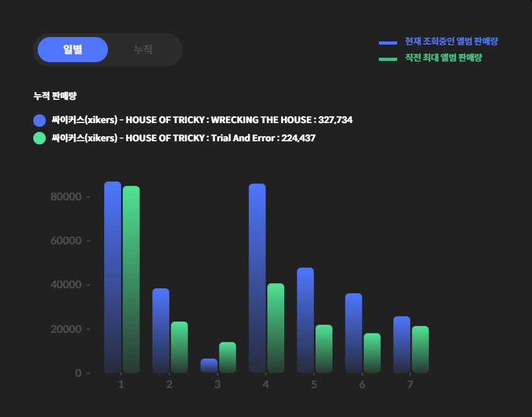Click the green bar for day 6
The width and height of the screenshot is (532, 417).
372,353
